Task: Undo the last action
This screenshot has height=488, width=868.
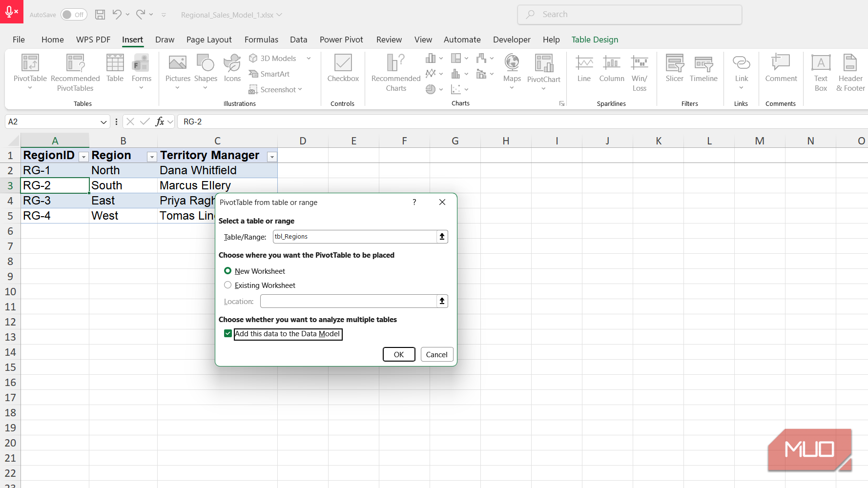Action: pyautogui.click(x=117, y=15)
